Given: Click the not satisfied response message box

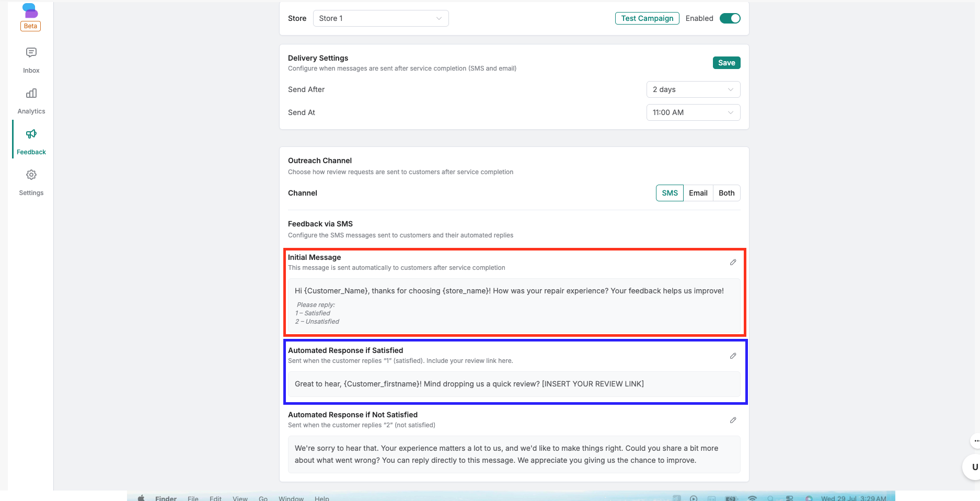Looking at the screenshot, I should tap(514, 454).
